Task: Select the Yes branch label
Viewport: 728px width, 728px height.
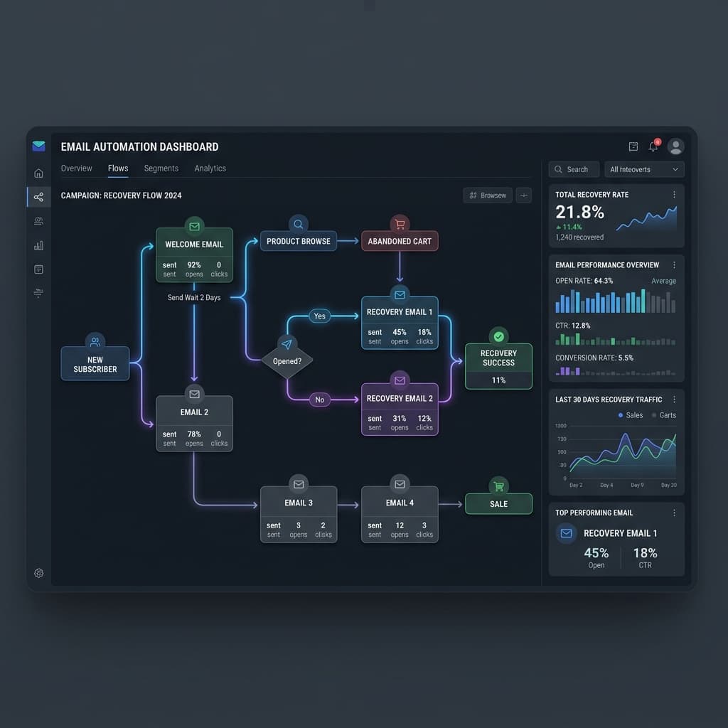Action: tap(319, 316)
